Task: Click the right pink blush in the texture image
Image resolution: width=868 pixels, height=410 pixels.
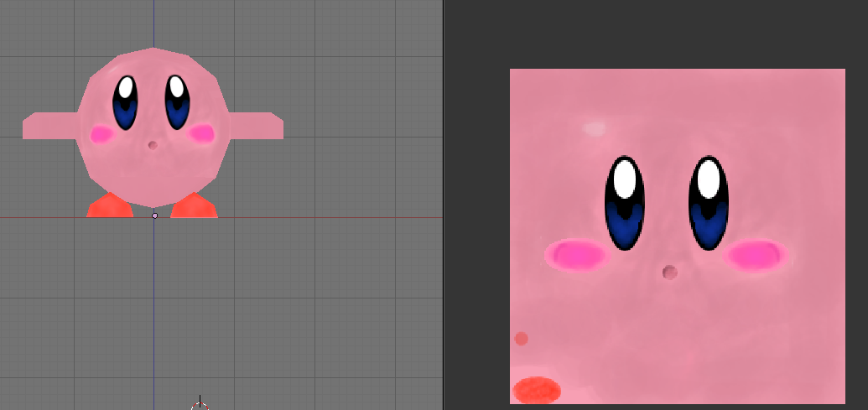Action: click(756, 255)
